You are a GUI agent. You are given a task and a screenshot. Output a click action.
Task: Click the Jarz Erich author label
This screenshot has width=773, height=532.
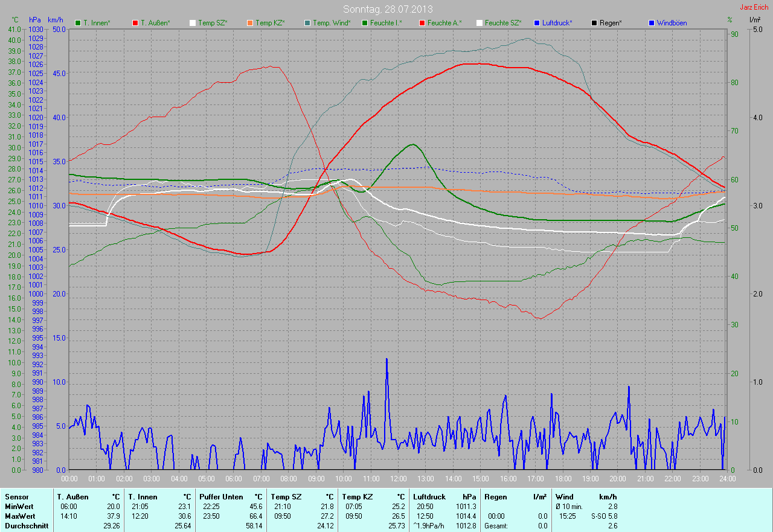pyautogui.click(x=755, y=7)
